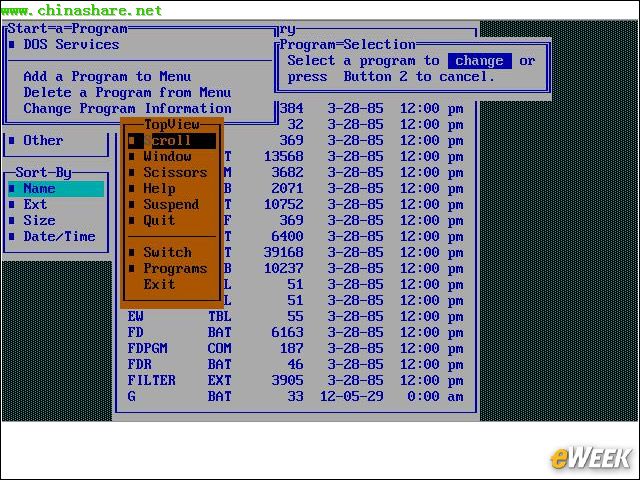This screenshot has width=640, height=480.
Task: Click file size 6163 of FD BAT
Action: 288,332
